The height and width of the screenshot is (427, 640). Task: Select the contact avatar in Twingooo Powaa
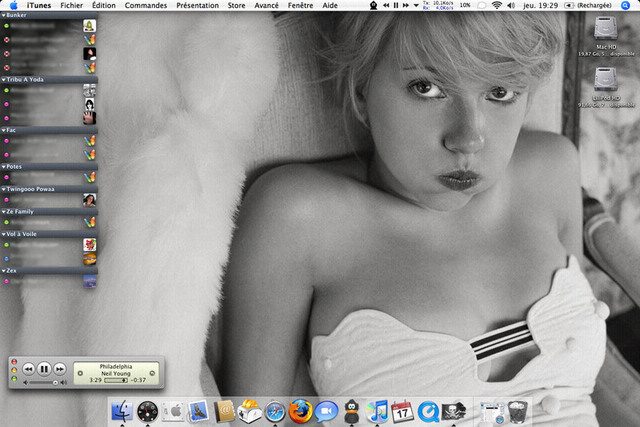[89, 200]
